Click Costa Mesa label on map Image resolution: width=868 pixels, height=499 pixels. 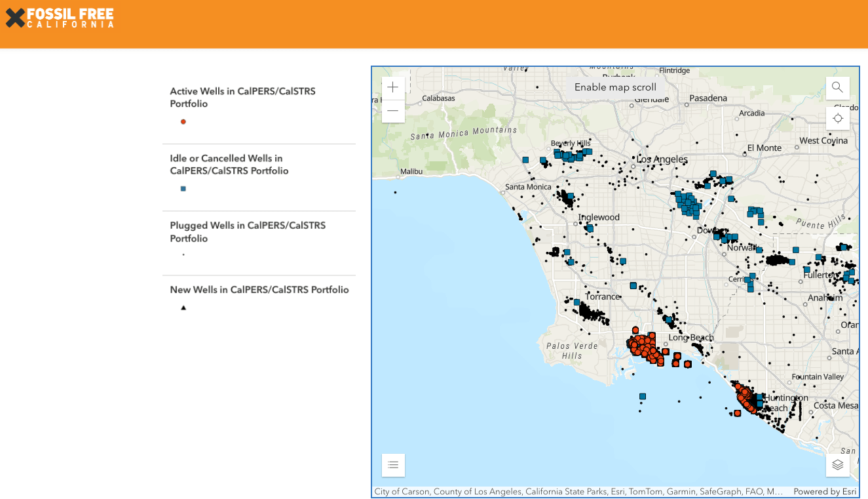(835, 405)
